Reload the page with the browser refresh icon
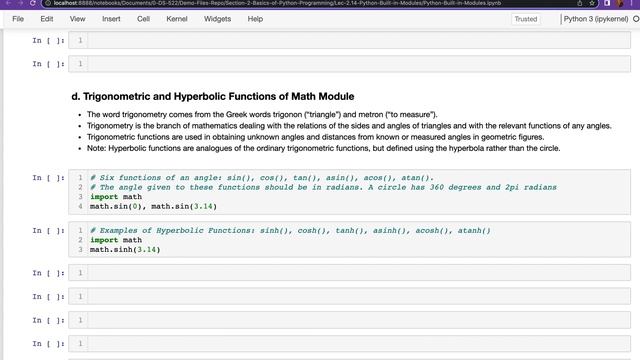 tap(33, 3)
